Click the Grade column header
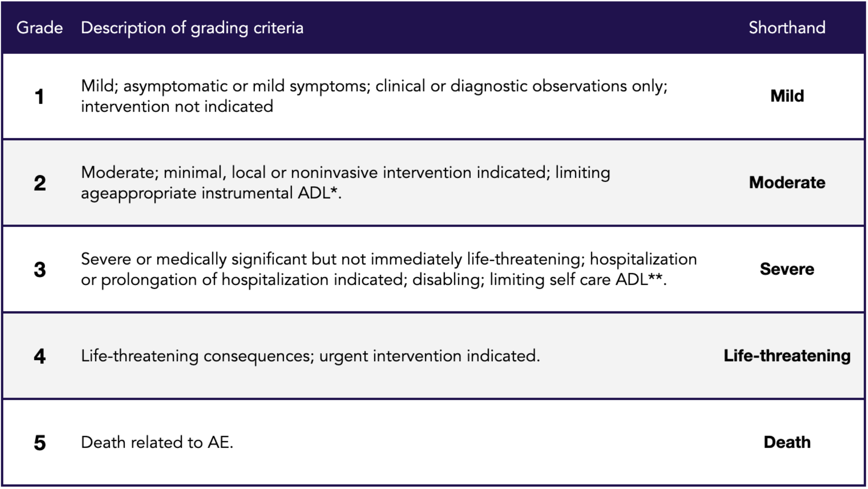 pos(39,28)
